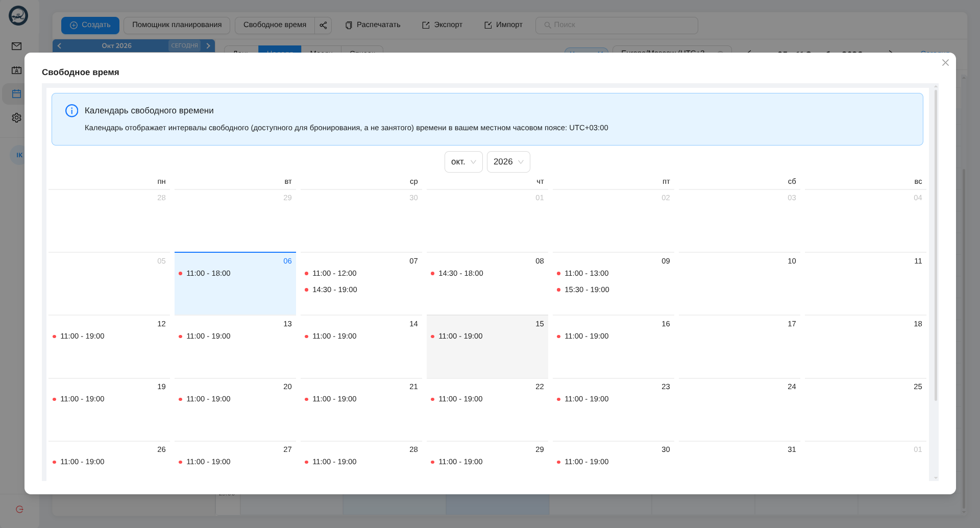Viewport: 980px width, 528px height.
Task: Select the 11:00 - 19:00 slot on 12
Action: pos(82,337)
